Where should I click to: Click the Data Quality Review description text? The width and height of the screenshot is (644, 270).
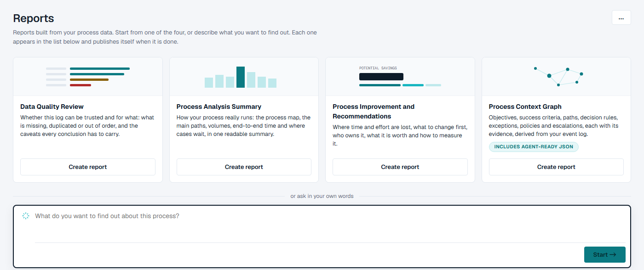(87, 126)
